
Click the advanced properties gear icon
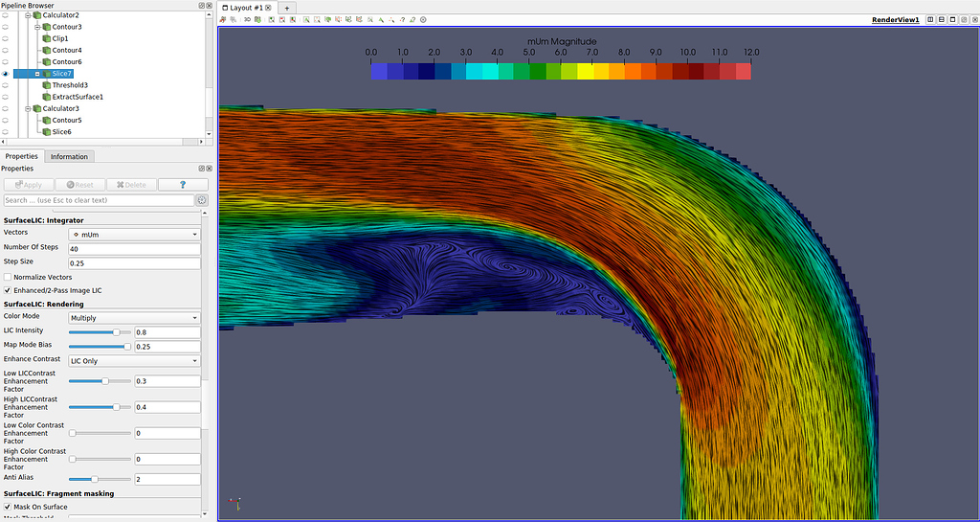(x=202, y=200)
